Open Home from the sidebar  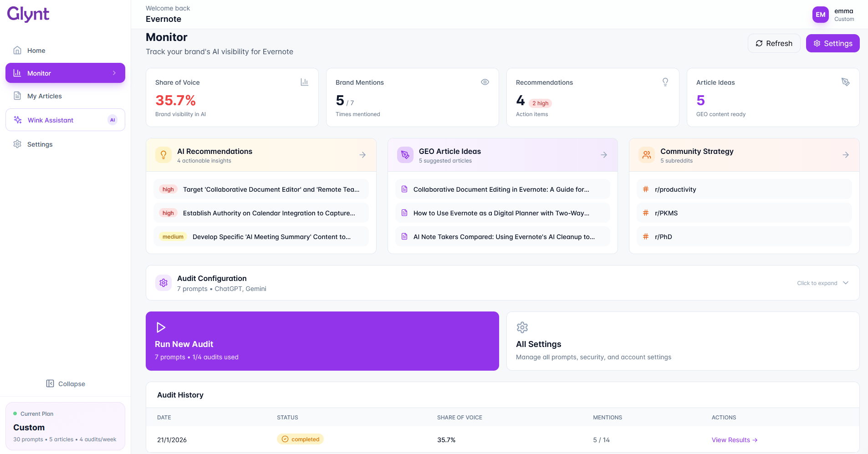tap(65, 51)
